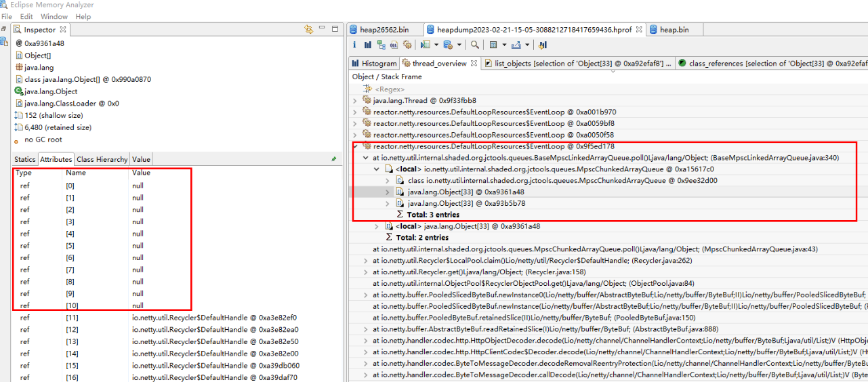Image resolution: width=868 pixels, height=382 pixels.
Task: Click the compare/calculate retained size rightmost toolbar icon
Action: coord(543,45)
